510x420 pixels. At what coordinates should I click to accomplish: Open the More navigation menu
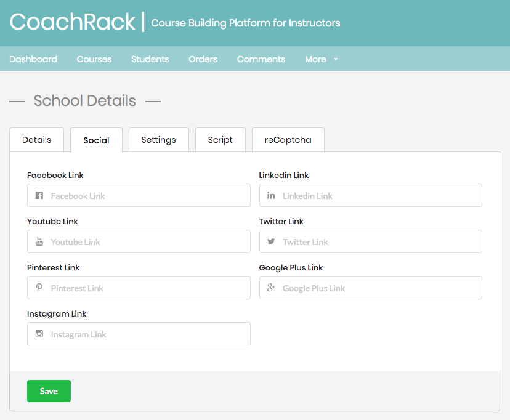point(322,59)
